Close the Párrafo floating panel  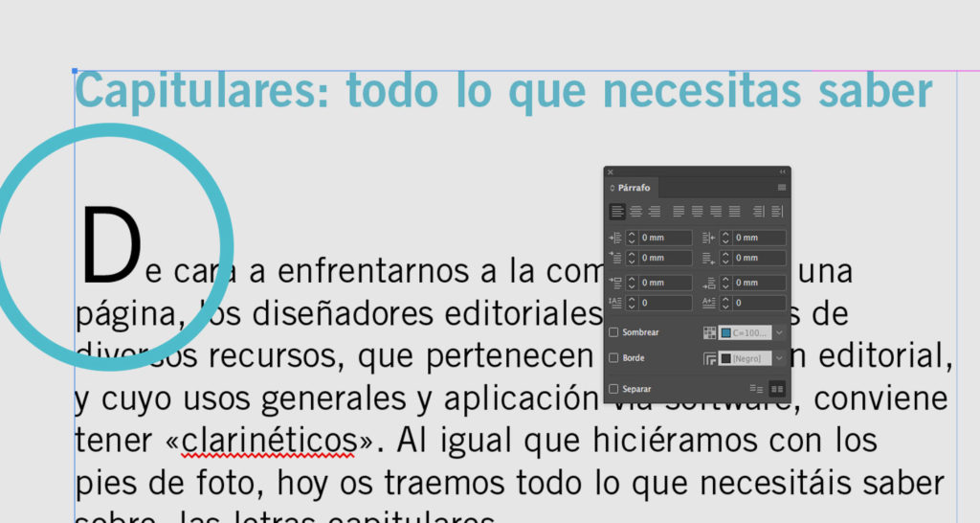610,172
